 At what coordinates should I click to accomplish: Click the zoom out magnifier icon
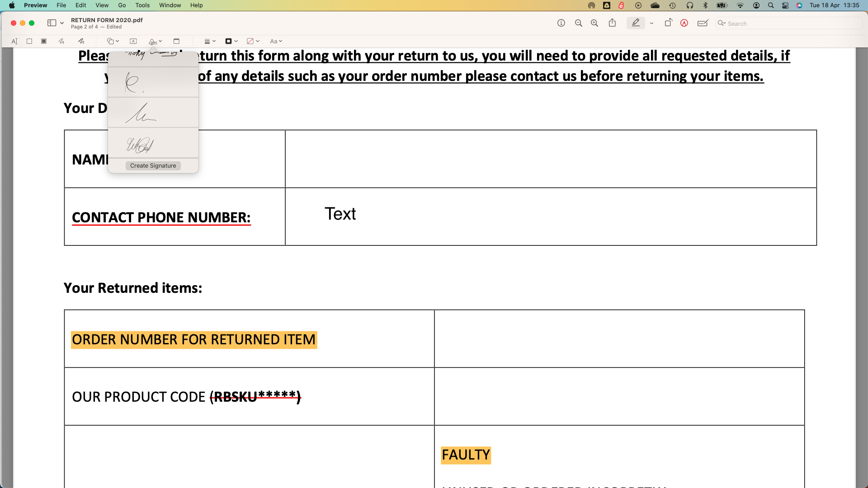(x=578, y=23)
